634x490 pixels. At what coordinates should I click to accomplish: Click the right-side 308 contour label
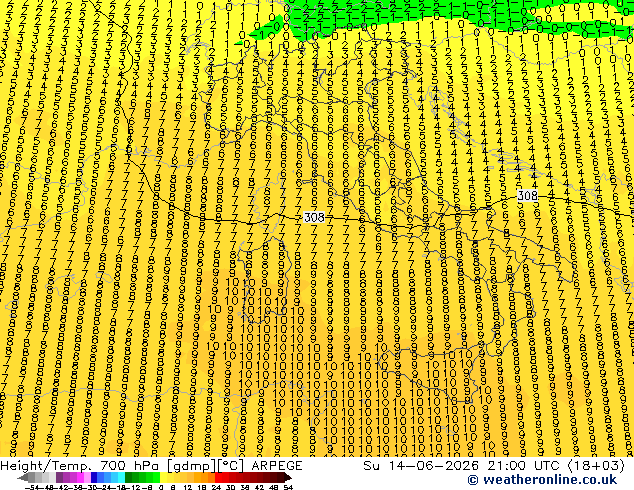coord(528,196)
